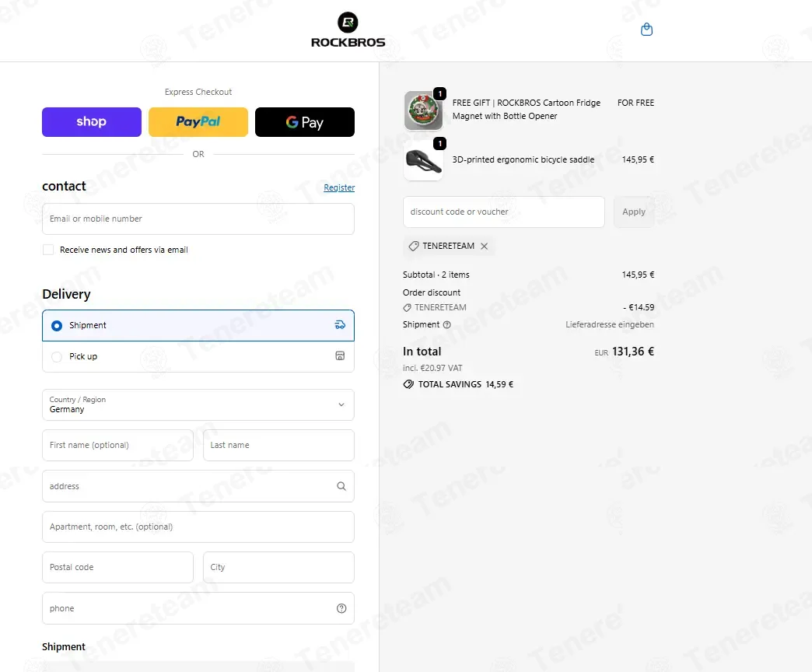Image resolution: width=812 pixels, height=672 pixels.
Task: Click the City input field
Action: 278,568
